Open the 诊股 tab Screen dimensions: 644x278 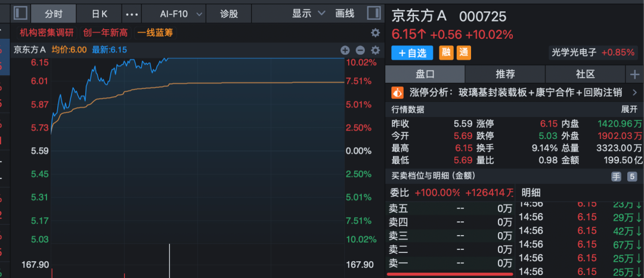click(229, 14)
